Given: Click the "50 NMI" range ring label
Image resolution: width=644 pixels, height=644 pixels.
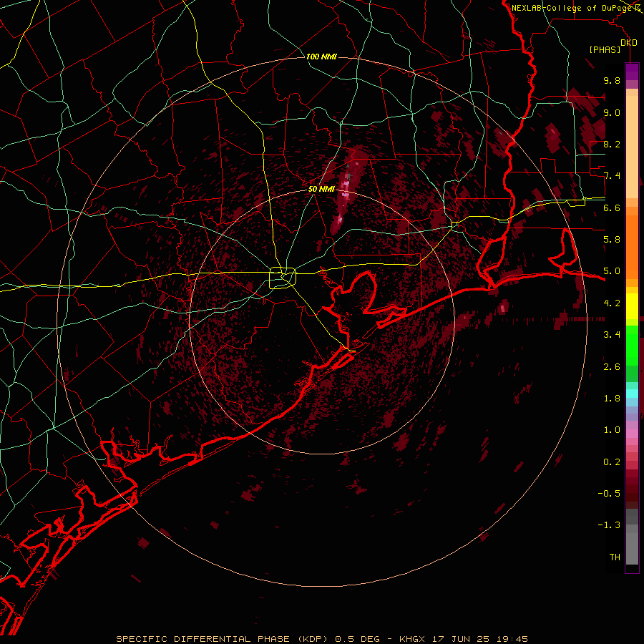Looking at the screenshot, I should tap(321, 189).
